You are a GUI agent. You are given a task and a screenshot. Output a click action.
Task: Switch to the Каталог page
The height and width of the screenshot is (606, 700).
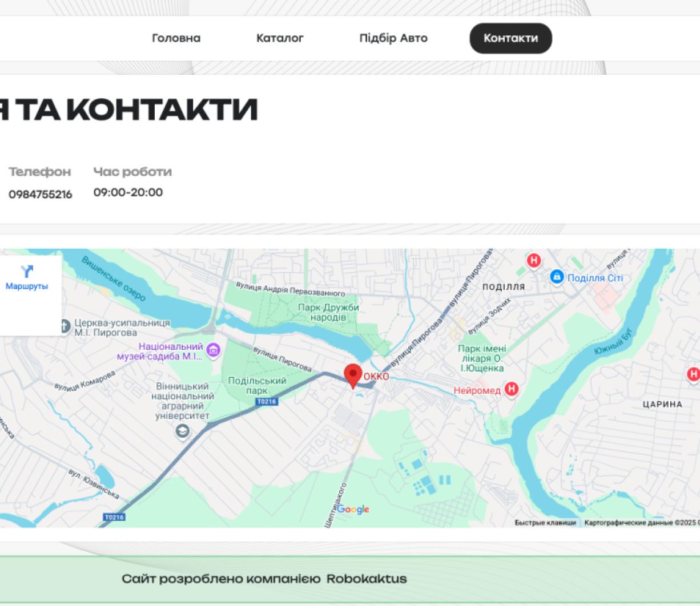[x=280, y=38]
